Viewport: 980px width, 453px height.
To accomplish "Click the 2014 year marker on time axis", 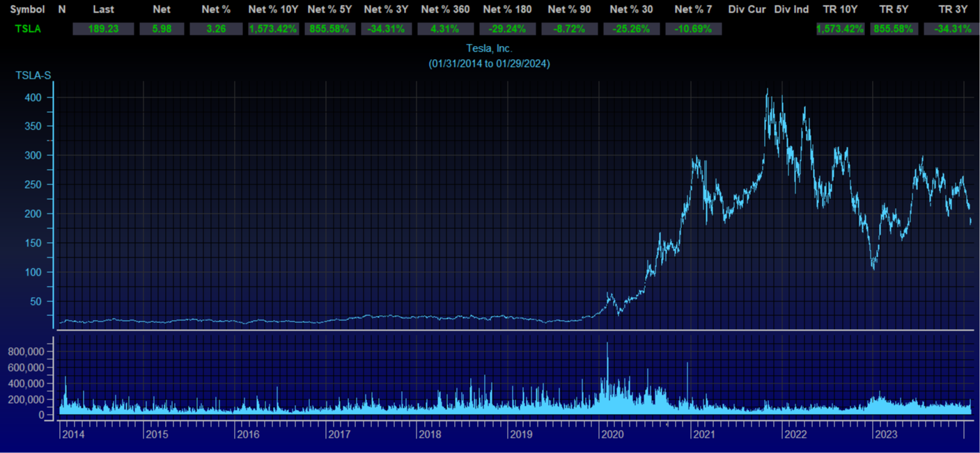I will click(73, 434).
